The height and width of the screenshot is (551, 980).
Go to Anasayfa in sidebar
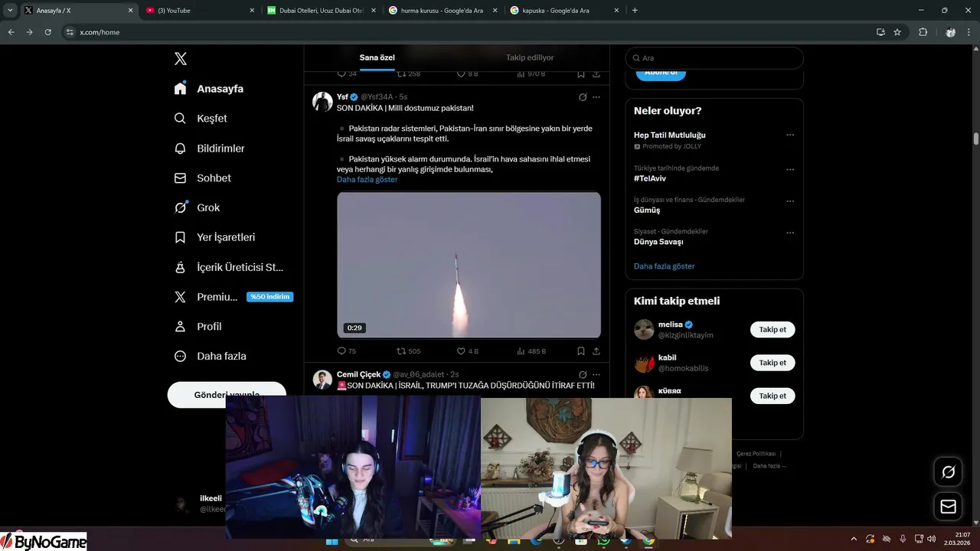point(209,89)
